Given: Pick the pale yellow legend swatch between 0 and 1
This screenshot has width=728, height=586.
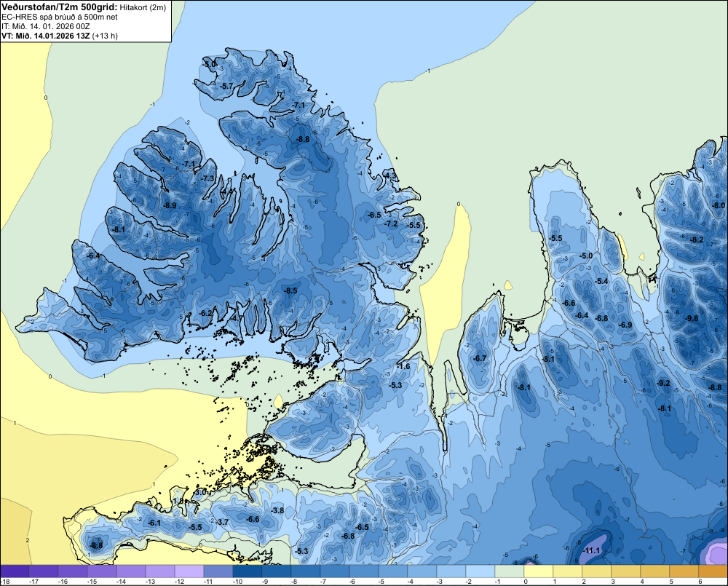Looking at the screenshot, I should tap(539, 571).
